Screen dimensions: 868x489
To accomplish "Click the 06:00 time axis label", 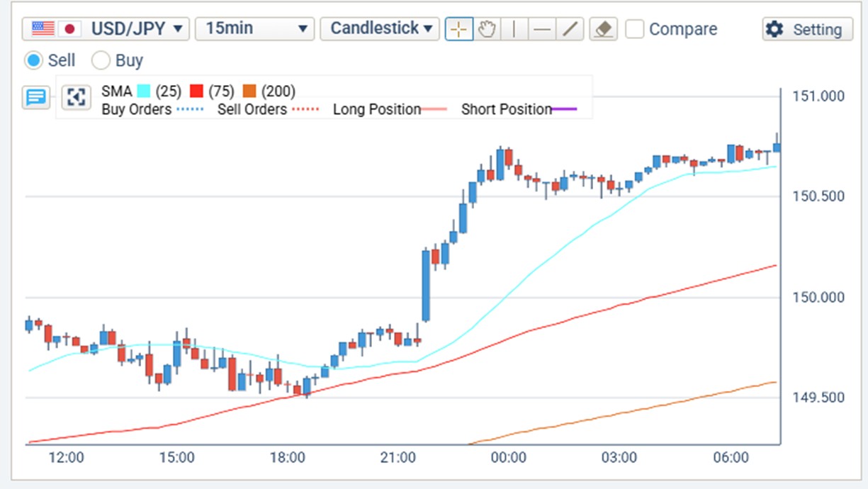I will pos(731,458).
